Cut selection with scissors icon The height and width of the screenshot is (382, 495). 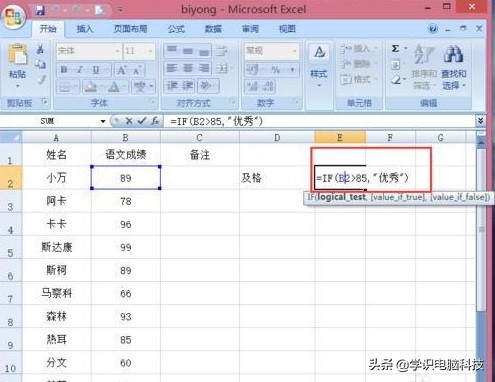pyautogui.click(x=40, y=50)
